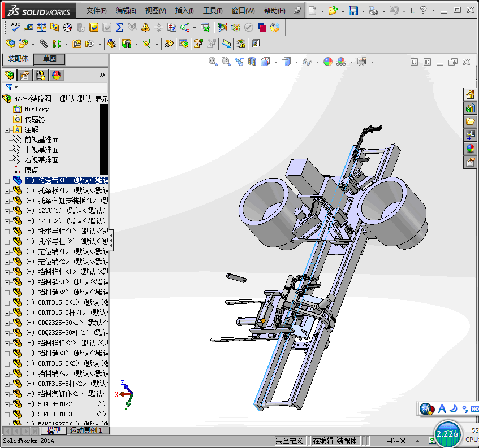The width and height of the screenshot is (479, 448).
Task: Click the New Document icon
Action: [312, 11]
